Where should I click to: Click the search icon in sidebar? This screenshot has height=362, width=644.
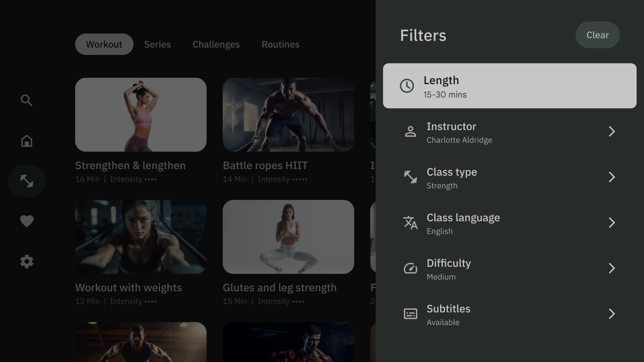coord(26,100)
